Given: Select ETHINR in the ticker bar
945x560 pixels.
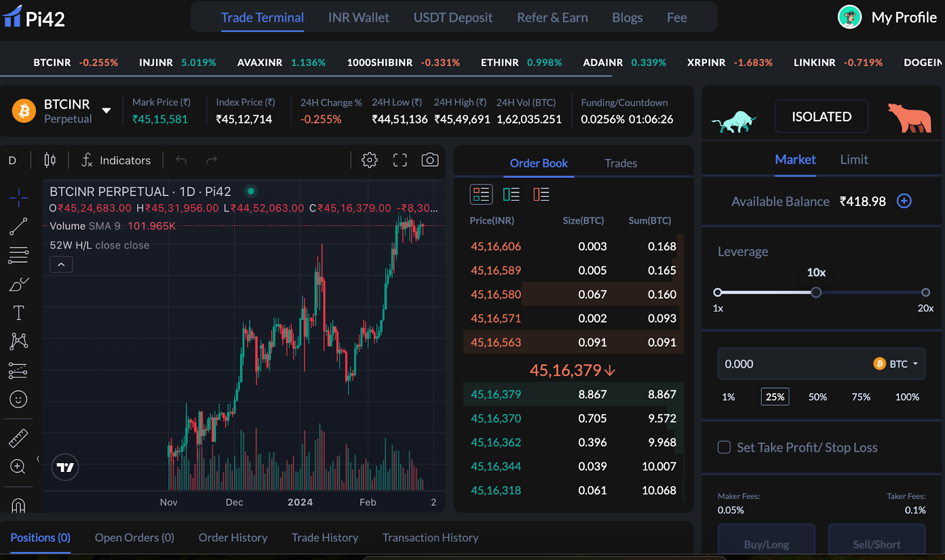Looking at the screenshot, I should 522,63.
